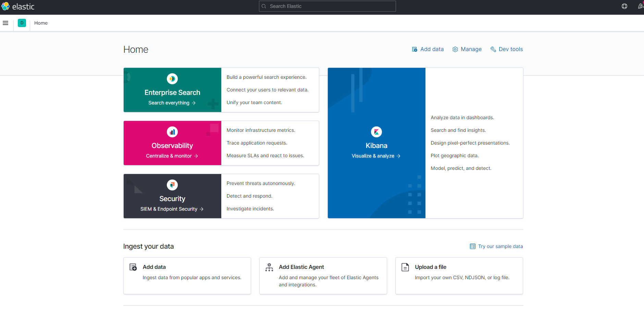644x310 pixels.
Task: Click the large Home page heading
Action: coord(136,50)
